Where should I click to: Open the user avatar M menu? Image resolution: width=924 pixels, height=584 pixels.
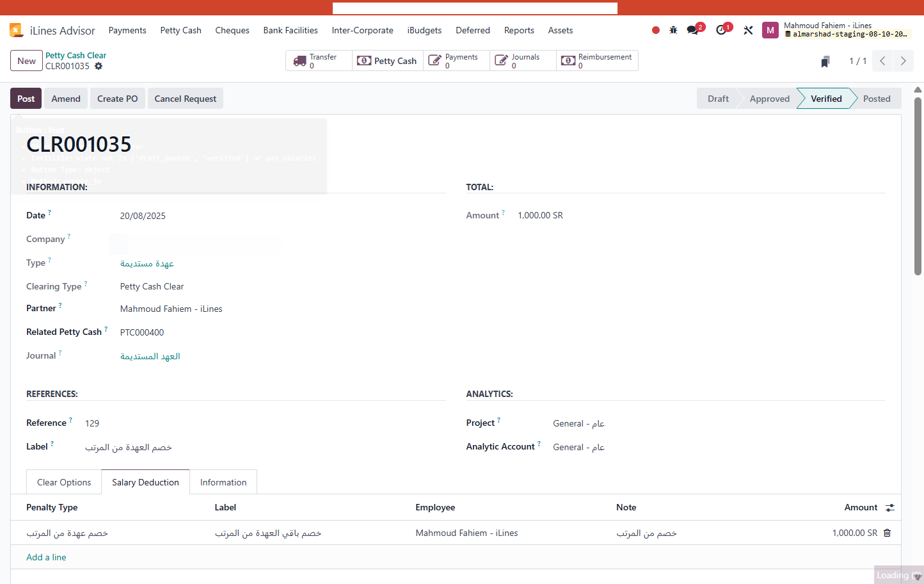coord(770,30)
